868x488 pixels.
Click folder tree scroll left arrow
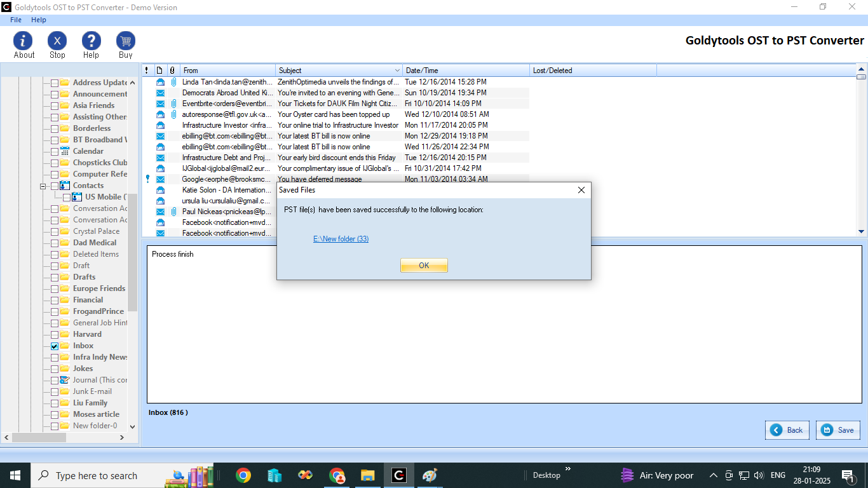(x=6, y=437)
